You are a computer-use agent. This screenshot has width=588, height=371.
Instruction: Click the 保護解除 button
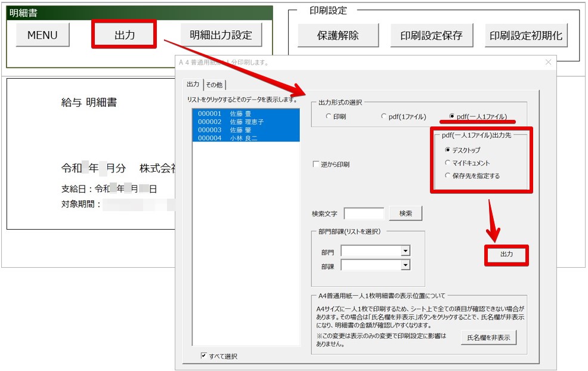[x=338, y=36]
